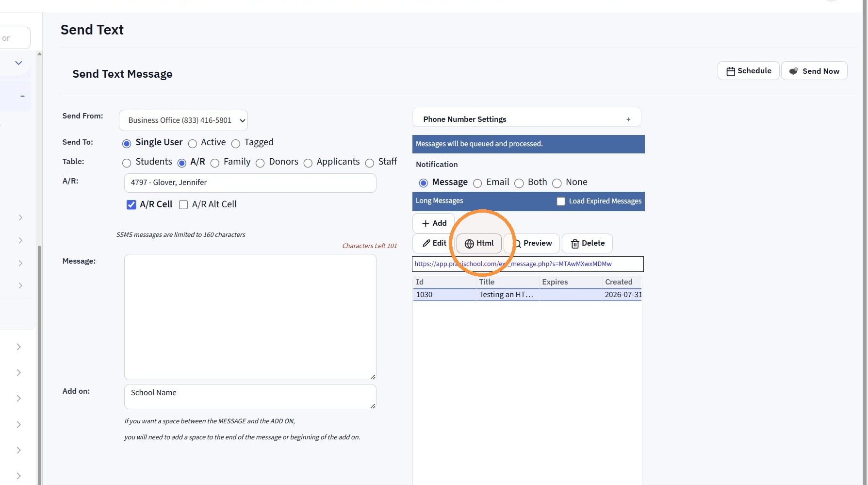The image size is (868, 485).
Task: Choose the Donors table option
Action: coord(260,163)
